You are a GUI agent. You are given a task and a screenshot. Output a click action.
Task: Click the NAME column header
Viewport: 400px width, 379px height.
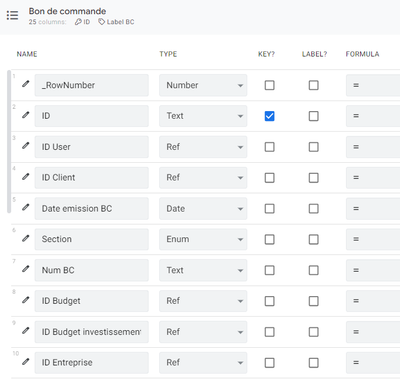[27, 54]
